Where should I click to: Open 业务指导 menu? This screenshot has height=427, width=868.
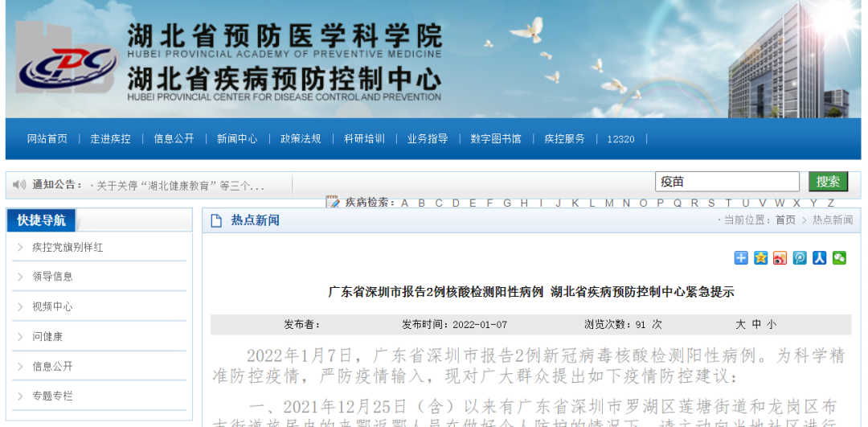click(428, 139)
